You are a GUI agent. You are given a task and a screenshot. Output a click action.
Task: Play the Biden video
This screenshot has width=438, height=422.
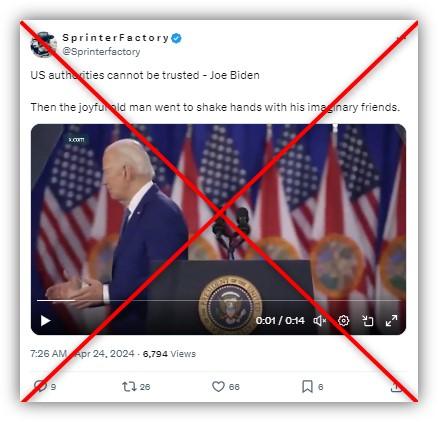pyautogui.click(x=45, y=321)
